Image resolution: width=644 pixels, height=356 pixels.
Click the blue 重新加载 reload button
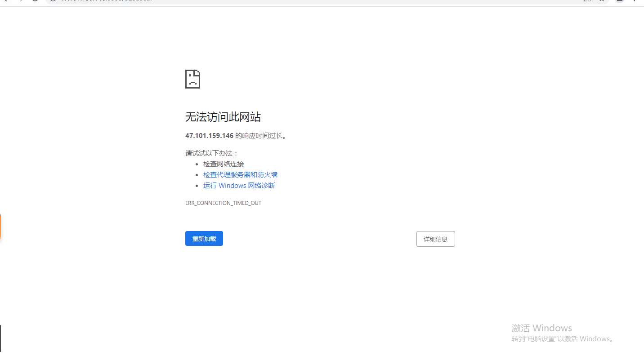tap(204, 239)
